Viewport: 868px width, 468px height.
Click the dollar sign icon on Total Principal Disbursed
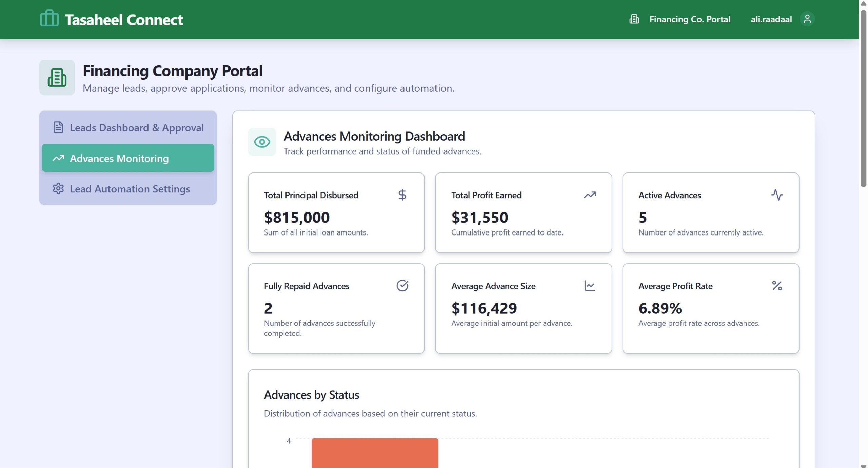(x=402, y=195)
